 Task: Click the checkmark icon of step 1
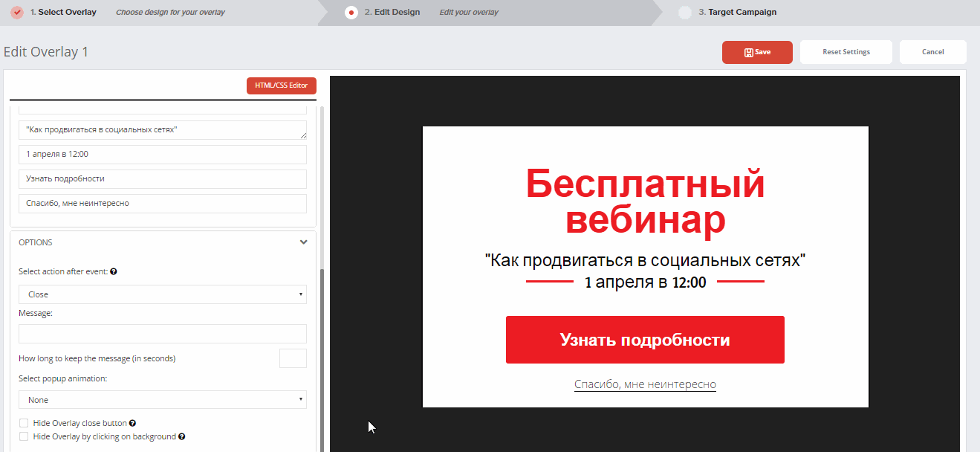[18, 13]
